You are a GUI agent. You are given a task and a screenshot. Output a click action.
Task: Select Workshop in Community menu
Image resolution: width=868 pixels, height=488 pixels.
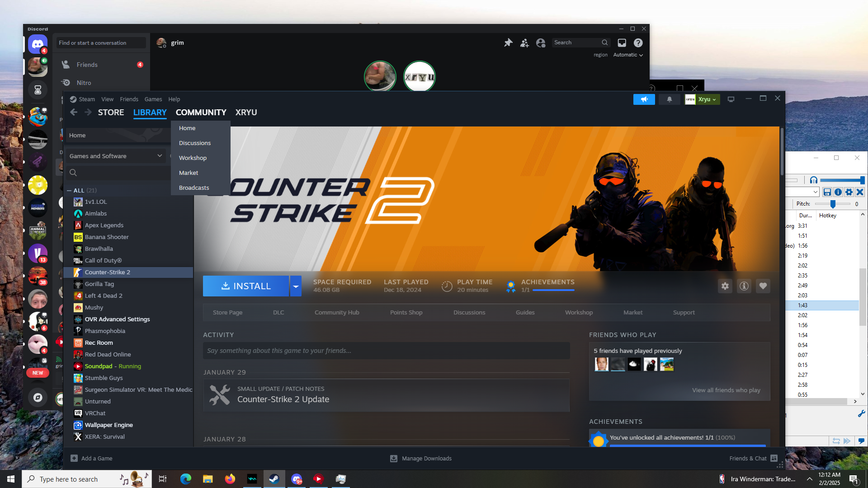pyautogui.click(x=193, y=158)
